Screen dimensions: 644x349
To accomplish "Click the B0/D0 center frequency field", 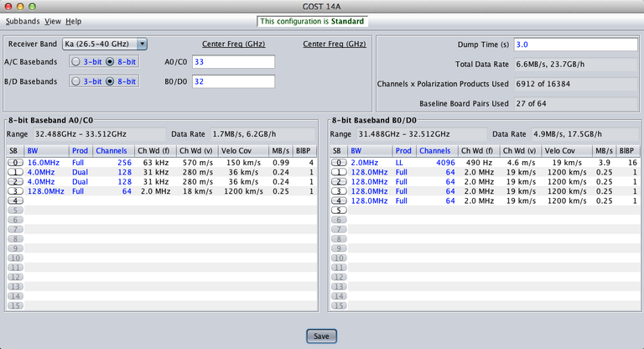I will tap(232, 82).
